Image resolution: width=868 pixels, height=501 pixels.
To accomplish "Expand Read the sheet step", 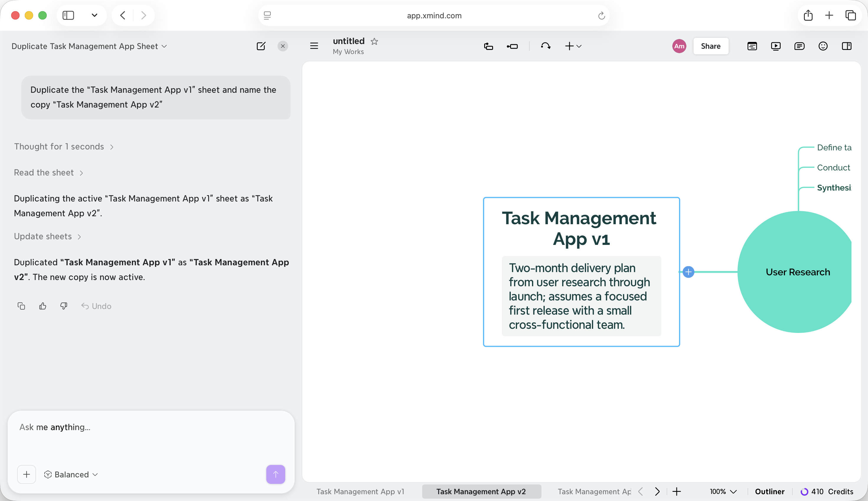I will tap(48, 173).
